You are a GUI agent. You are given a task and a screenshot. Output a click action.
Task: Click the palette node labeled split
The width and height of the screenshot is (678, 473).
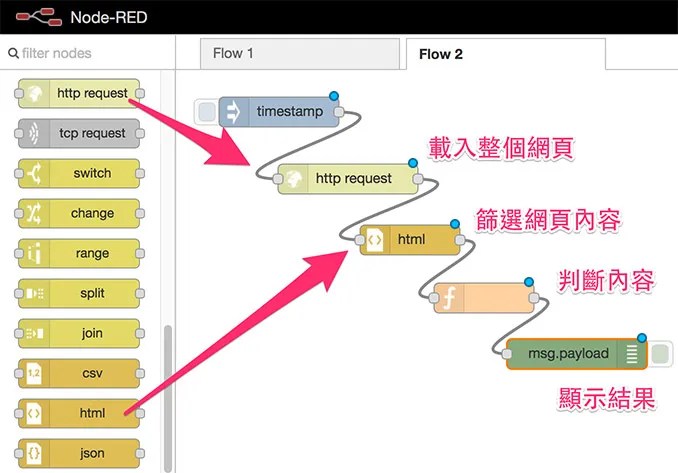pyautogui.click(x=79, y=294)
